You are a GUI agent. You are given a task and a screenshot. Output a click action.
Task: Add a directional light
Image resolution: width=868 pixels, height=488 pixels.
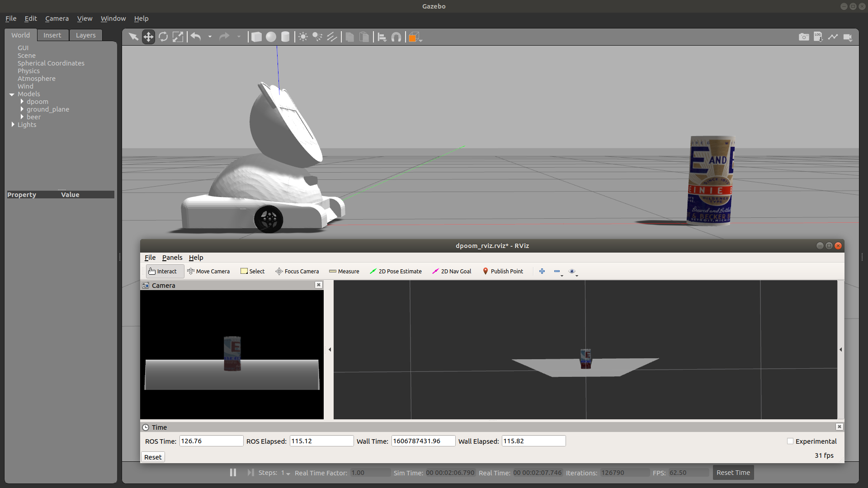point(332,37)
